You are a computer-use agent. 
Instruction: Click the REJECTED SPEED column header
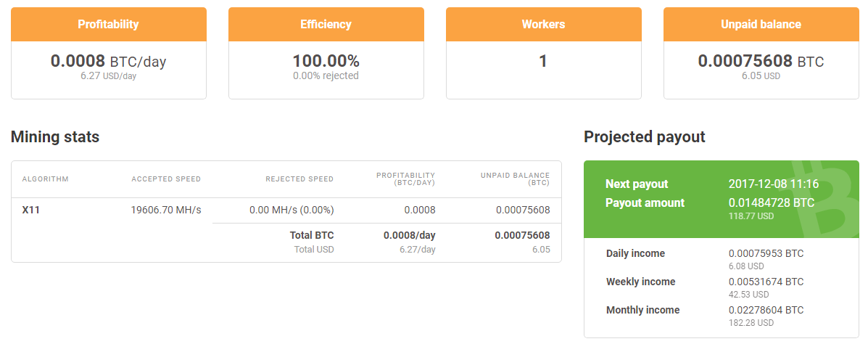[299, 179]
